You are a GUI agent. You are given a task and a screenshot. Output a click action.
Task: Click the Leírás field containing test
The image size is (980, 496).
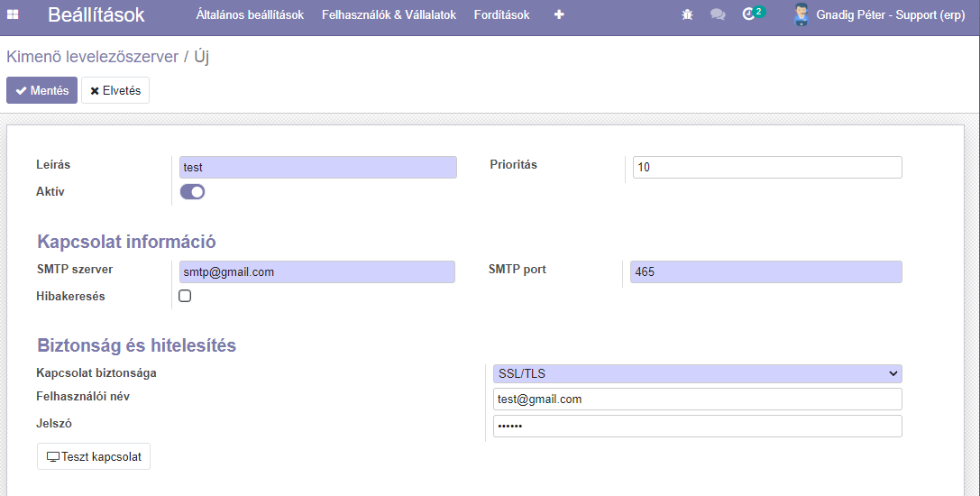tap(318, 167)
